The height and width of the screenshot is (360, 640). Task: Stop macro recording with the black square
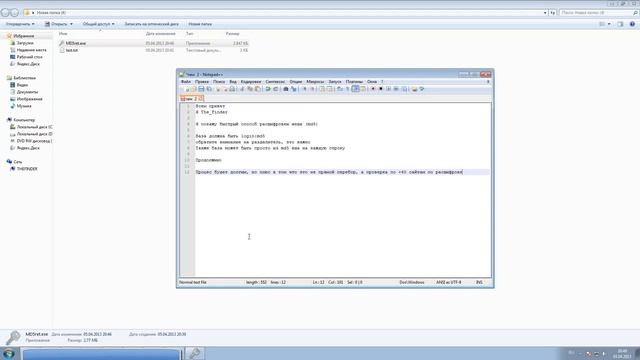tap(381, 89)
